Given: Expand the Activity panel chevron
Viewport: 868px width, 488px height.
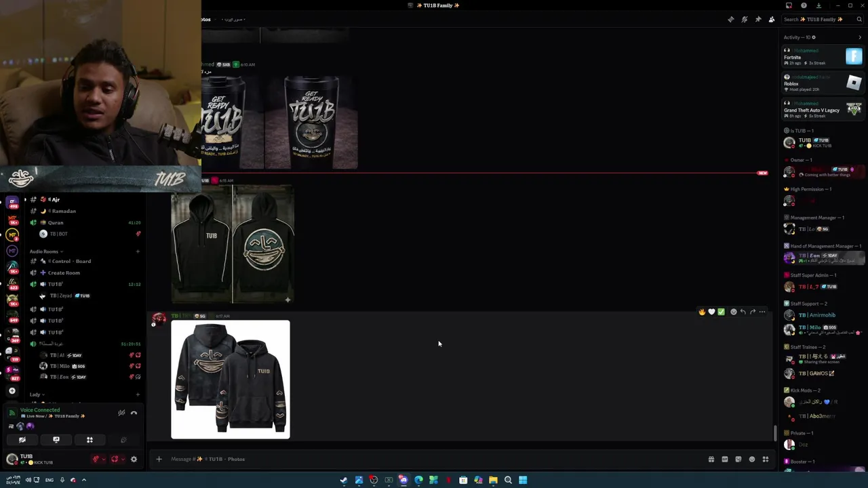Looking at the screenshot, I should point(860,37).
